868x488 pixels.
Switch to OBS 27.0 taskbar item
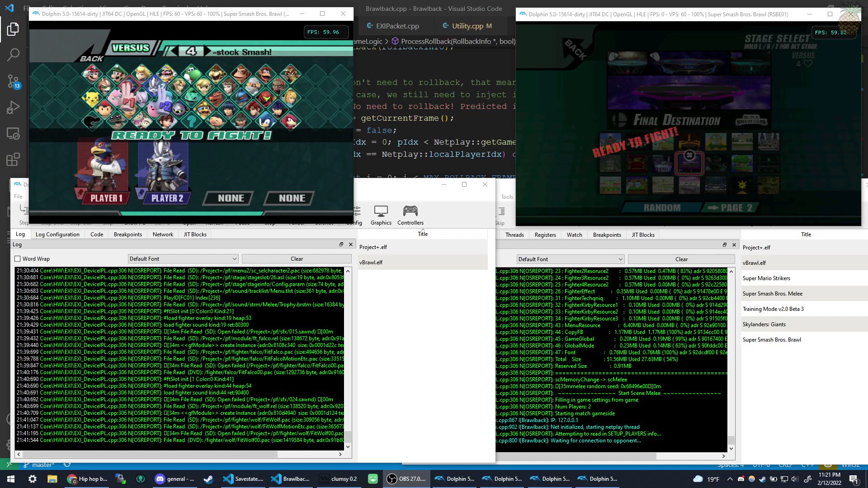(x=407, y=479)
